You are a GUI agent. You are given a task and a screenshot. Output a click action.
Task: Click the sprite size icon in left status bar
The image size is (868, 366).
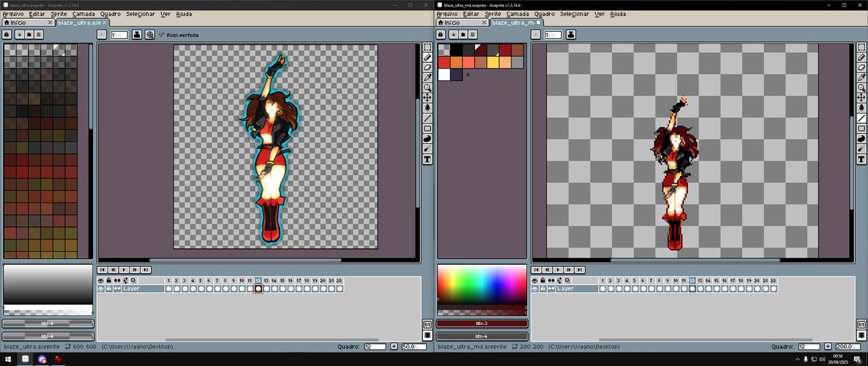click(68, 347)
